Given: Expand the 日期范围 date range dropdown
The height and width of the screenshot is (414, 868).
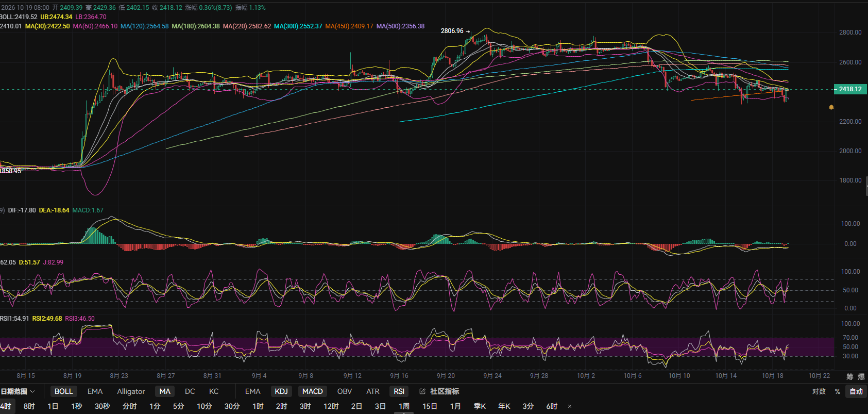Looking at the screenshot, I should click(18, 391).
